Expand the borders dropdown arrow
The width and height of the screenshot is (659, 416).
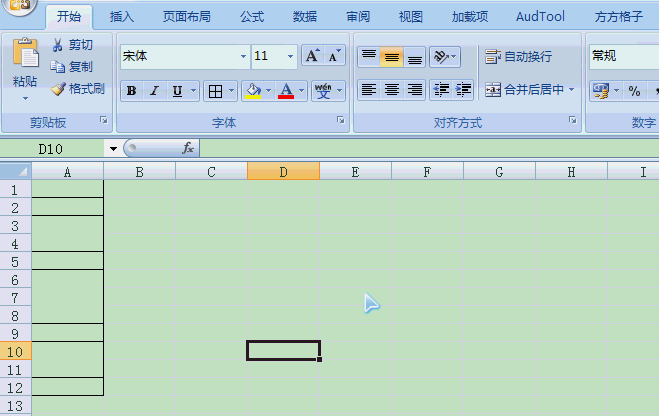(231, 92)
